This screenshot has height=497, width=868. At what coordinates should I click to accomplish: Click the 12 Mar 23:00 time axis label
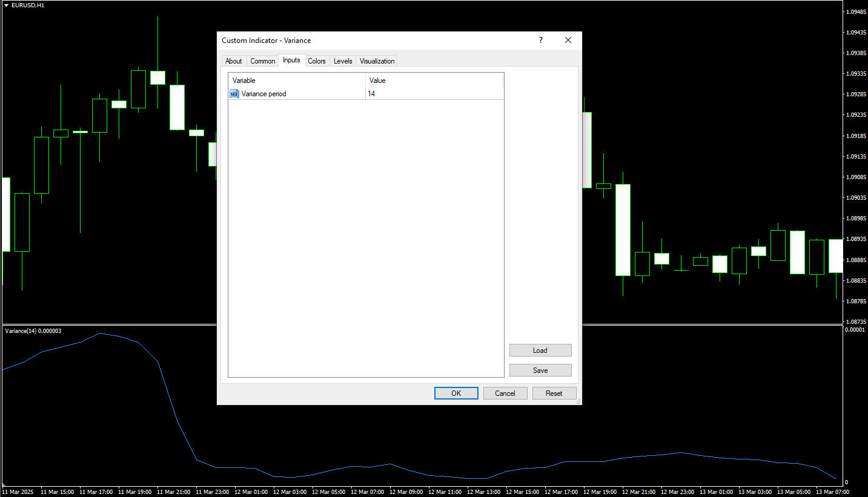677,492
